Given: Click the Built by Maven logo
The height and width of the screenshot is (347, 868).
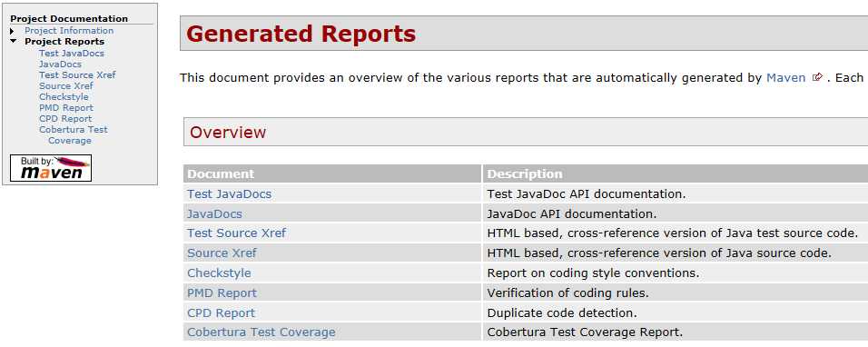Looking at the screenshot, I should [x=51, y=168].
